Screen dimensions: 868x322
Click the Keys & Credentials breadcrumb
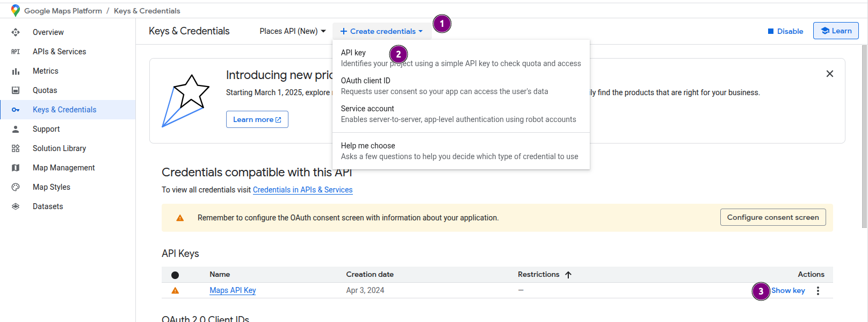(147, 11)
